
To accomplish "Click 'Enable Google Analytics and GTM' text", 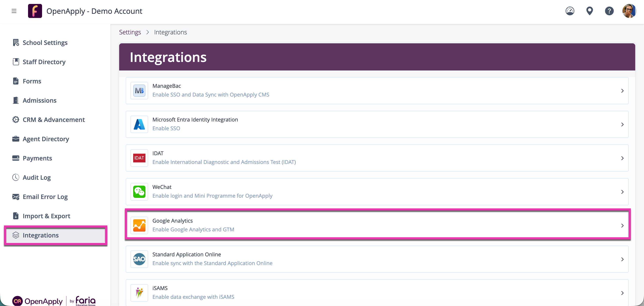I will [x=193, y=229].
